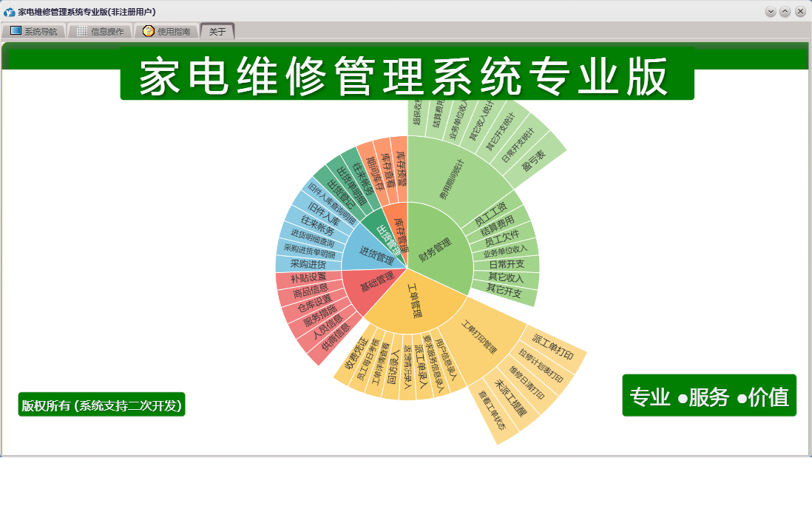The image size is (812, 526).
Task: Click the 日常开支统计 outer segment
Action: click(518, 145)
